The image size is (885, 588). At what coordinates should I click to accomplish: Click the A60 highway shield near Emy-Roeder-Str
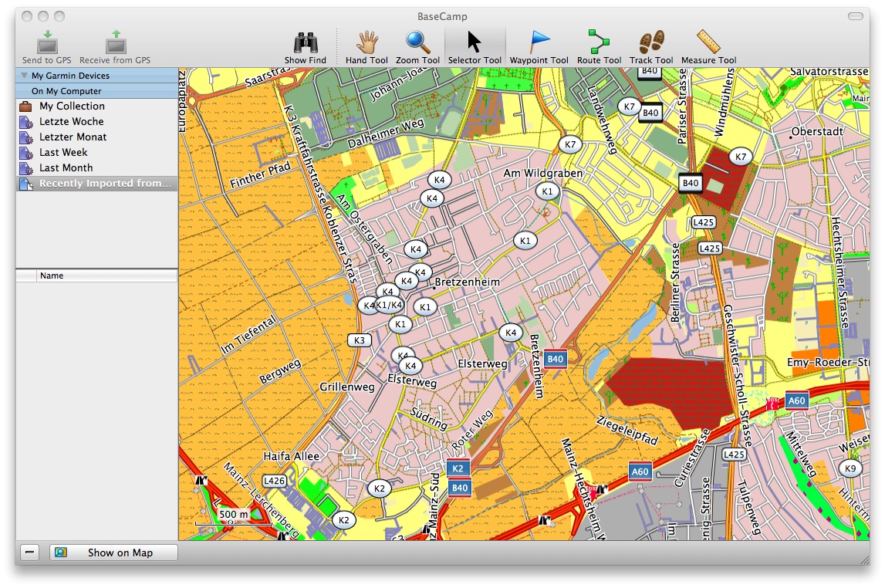click(796, 400)
